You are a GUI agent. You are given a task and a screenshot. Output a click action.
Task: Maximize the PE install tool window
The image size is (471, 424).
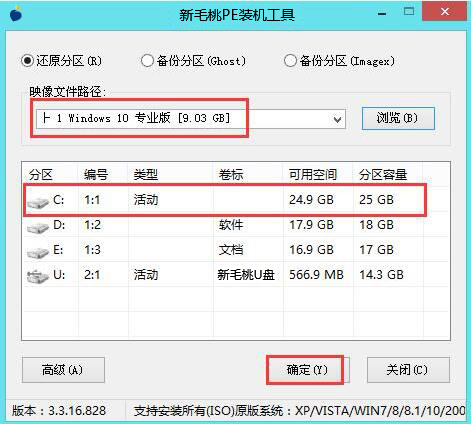[x=409, y=12]
